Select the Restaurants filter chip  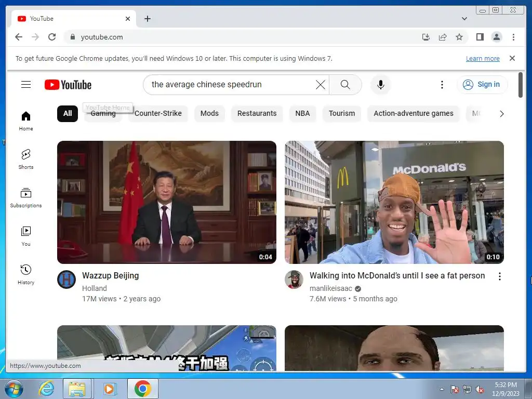[x=257, y=113]
